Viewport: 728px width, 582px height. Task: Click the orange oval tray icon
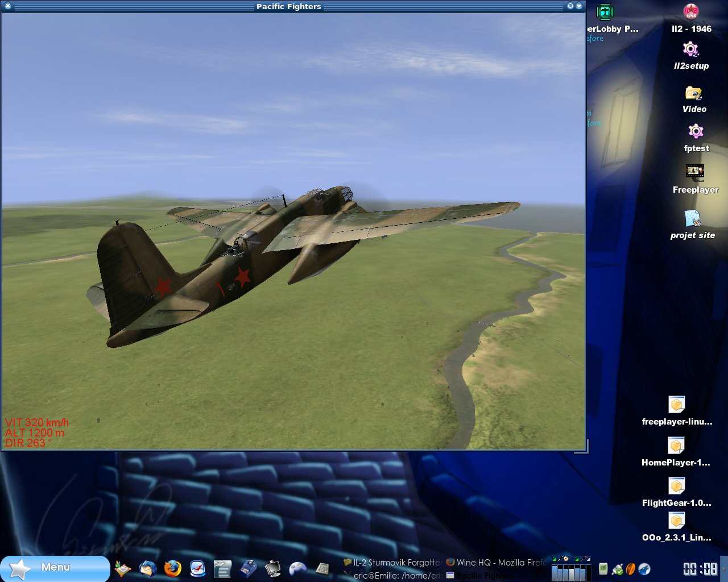[x=631, y=568]
